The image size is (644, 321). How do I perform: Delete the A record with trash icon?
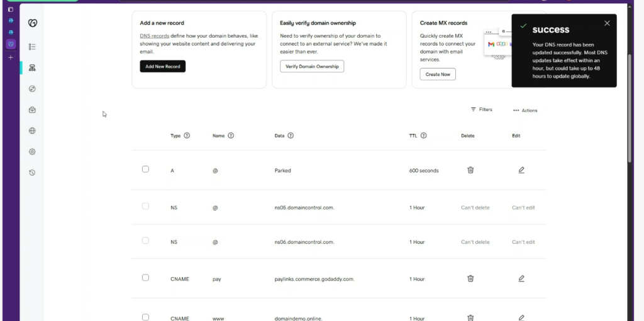pos(470,170)
